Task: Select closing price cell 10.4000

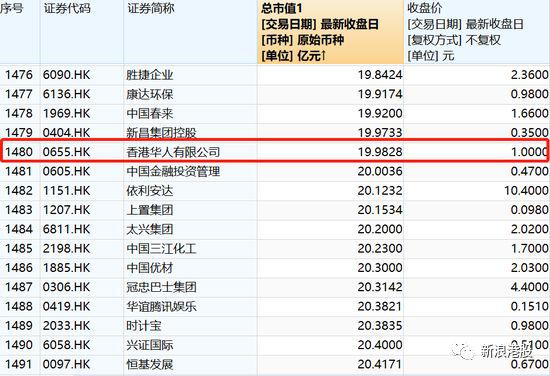Action: tap(526, 190)
